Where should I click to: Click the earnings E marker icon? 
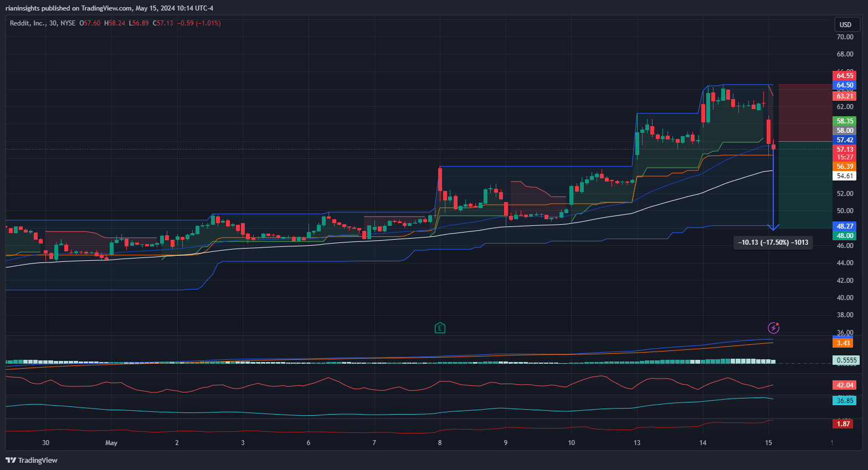[x=440, y=328]
